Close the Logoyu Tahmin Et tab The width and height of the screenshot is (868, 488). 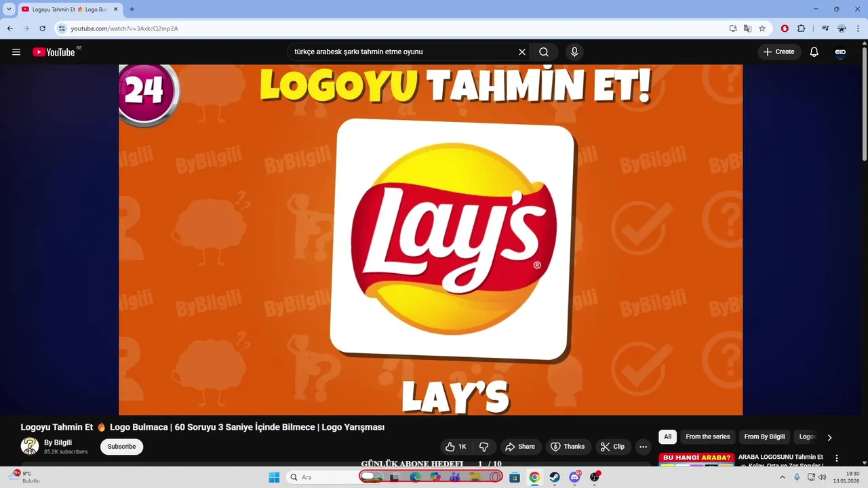coord(115,9)
